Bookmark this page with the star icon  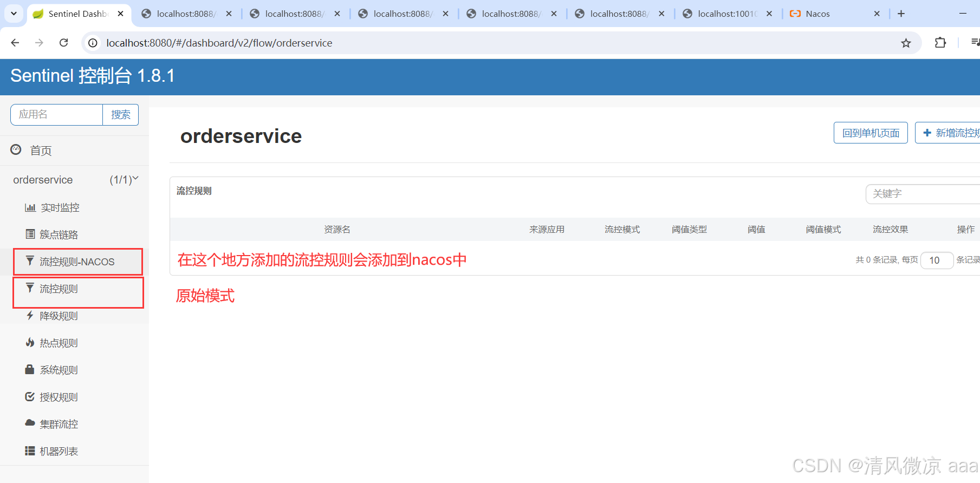(x=906, y=43)
